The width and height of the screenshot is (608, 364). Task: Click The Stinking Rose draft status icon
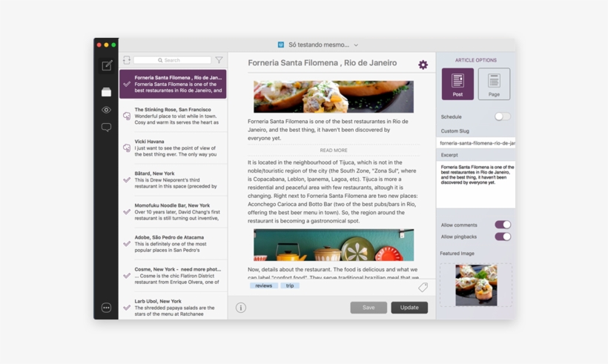[x=127, y=116]
